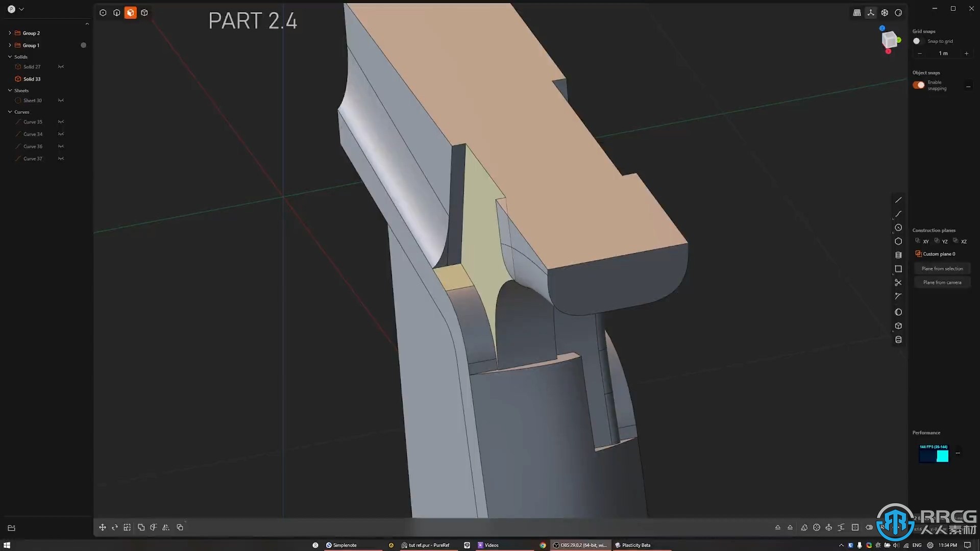The width and height of the screenshot is (980, 551).
Task: Toggle visibility of Solid 27
Action: pyautogui.click(x=61, y=67)
